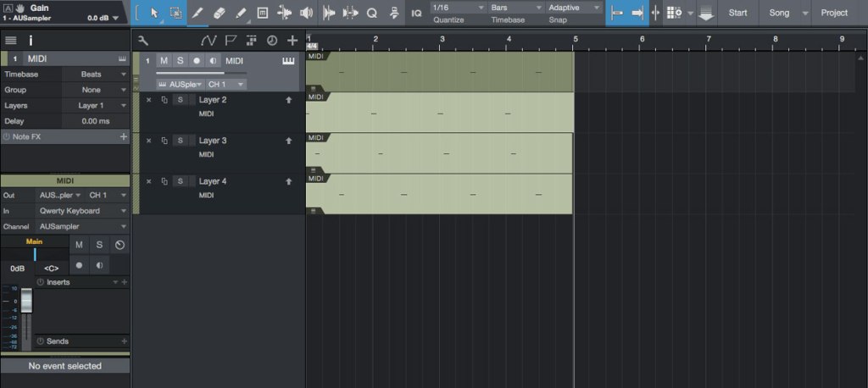Click the channel volume fader
This screenshot has width=868, height=388.
pyautogui.click(x=26, y=301)
